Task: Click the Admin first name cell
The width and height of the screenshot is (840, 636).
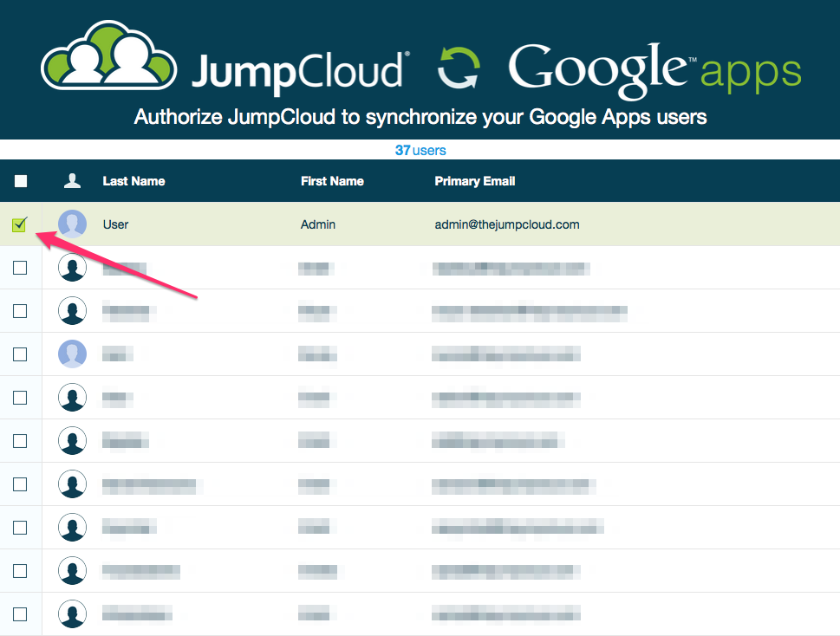Action: pyautogui.click(x=317, y=224)
